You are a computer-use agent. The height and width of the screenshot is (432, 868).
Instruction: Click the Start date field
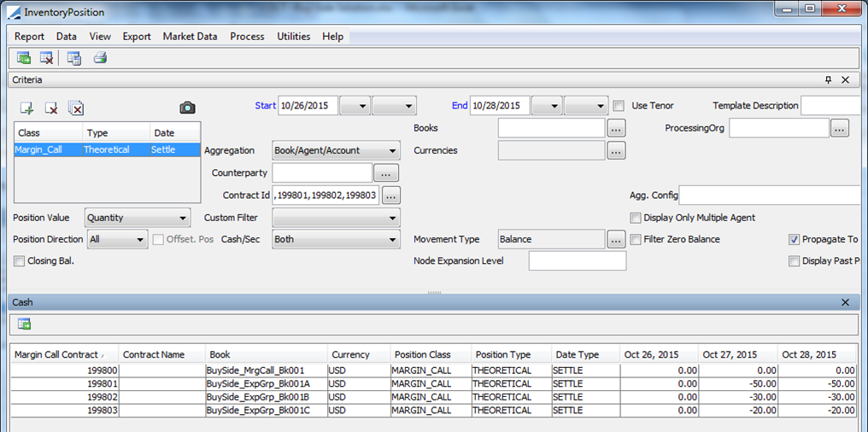tap(308, 105)
